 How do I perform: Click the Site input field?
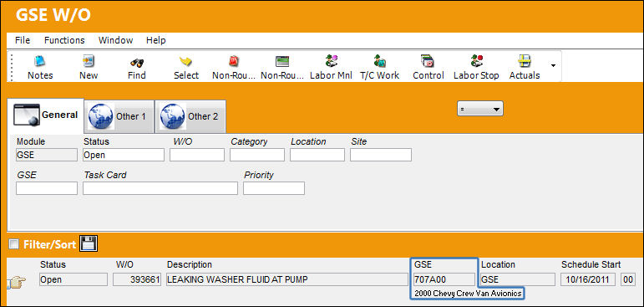coord(381,155)
